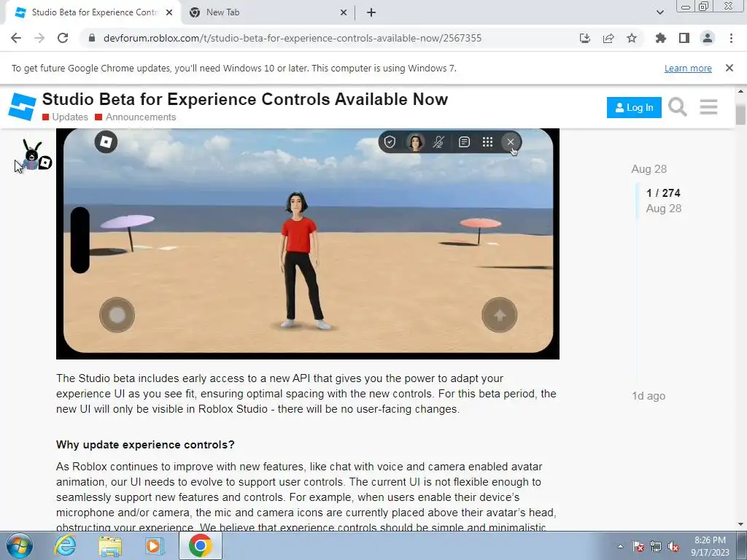
Task: Open the topic title Studio Beta for Experience Controls
Action: coord(245,99)
